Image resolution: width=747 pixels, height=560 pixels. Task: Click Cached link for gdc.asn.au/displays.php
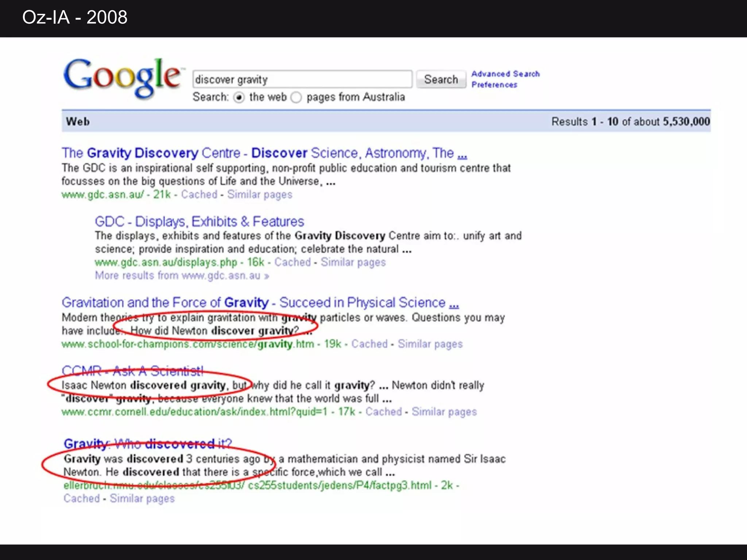coord(293,262)
